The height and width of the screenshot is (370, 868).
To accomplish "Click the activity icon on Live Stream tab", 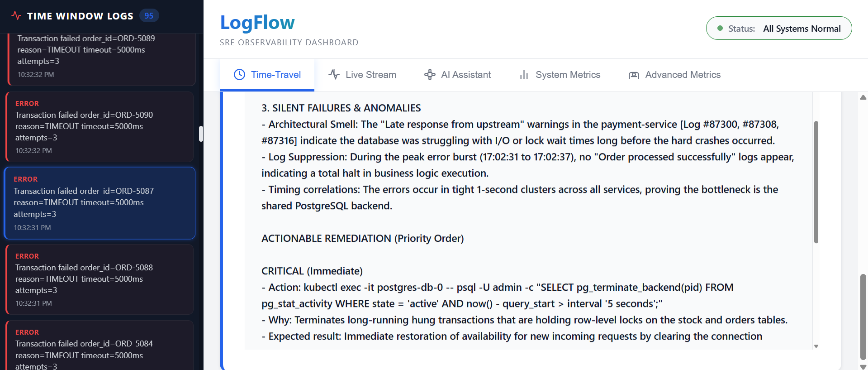I will [x=334, y=74].
